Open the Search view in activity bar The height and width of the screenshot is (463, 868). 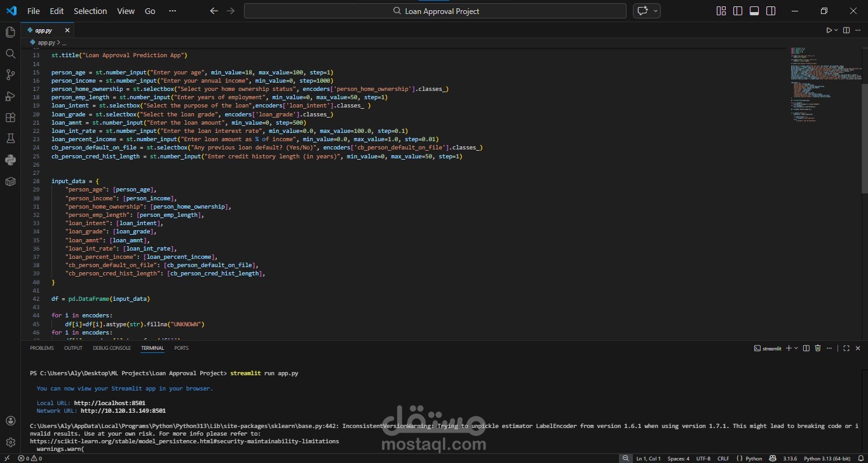point(10,53)
